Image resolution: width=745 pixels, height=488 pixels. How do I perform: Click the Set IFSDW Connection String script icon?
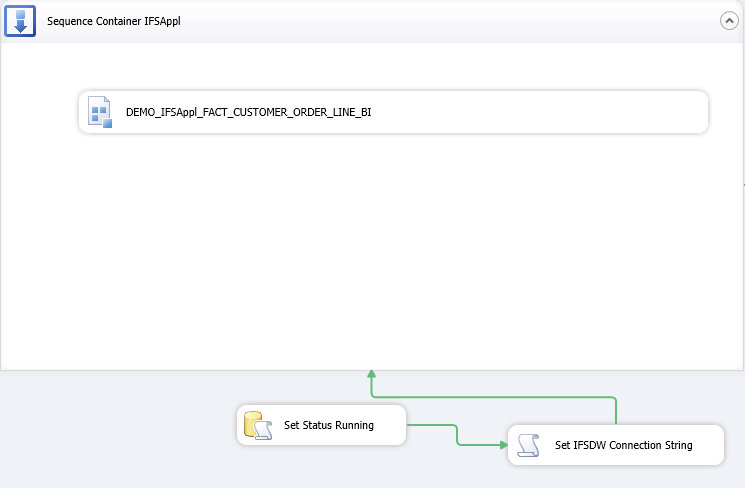click(529, 445)
